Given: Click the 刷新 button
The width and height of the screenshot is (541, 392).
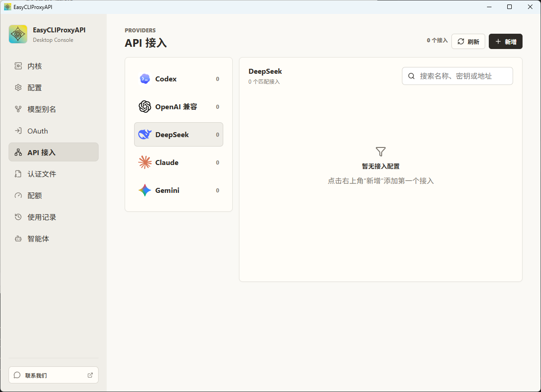Looking at the screenshot, I should pyautogui.click(x=468, y=41).
